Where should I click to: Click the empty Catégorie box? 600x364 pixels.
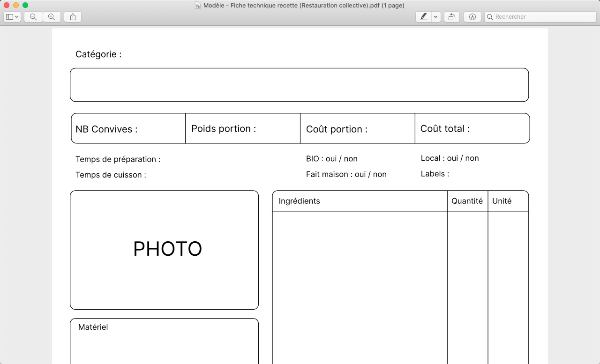pyautogui.click(x=299, y=85)
